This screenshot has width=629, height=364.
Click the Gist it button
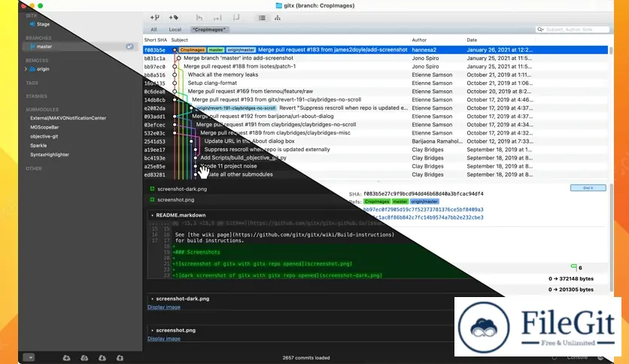[x=588, y=187]
